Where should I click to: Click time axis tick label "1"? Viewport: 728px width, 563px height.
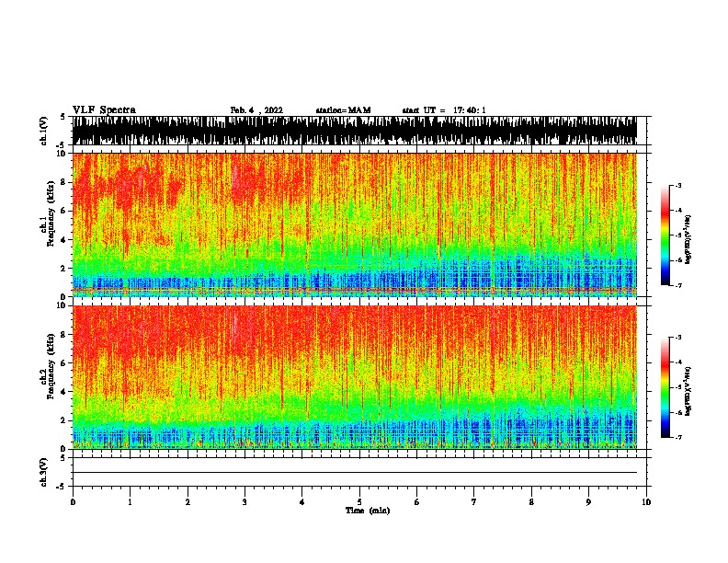tap(130, 502)
